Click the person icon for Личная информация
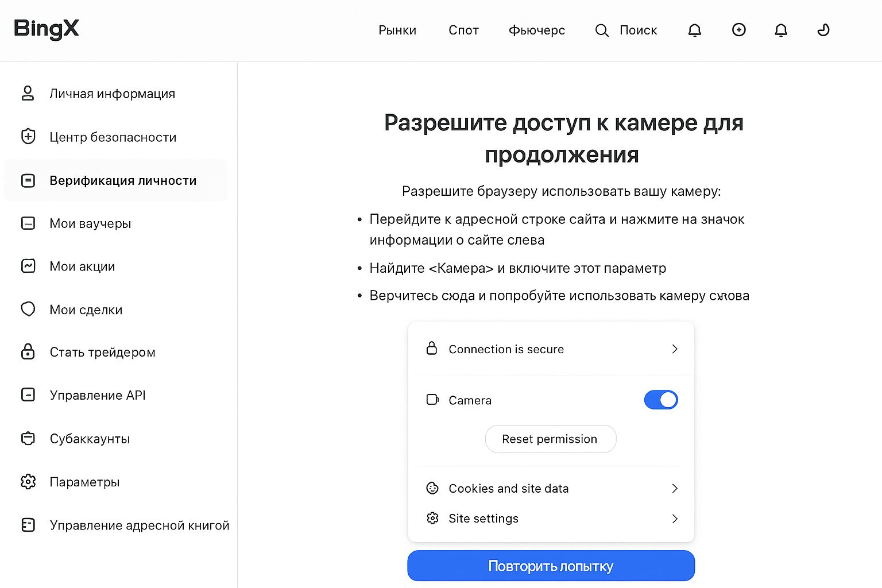This screenshot has height=588, width=882. [28, 94]
